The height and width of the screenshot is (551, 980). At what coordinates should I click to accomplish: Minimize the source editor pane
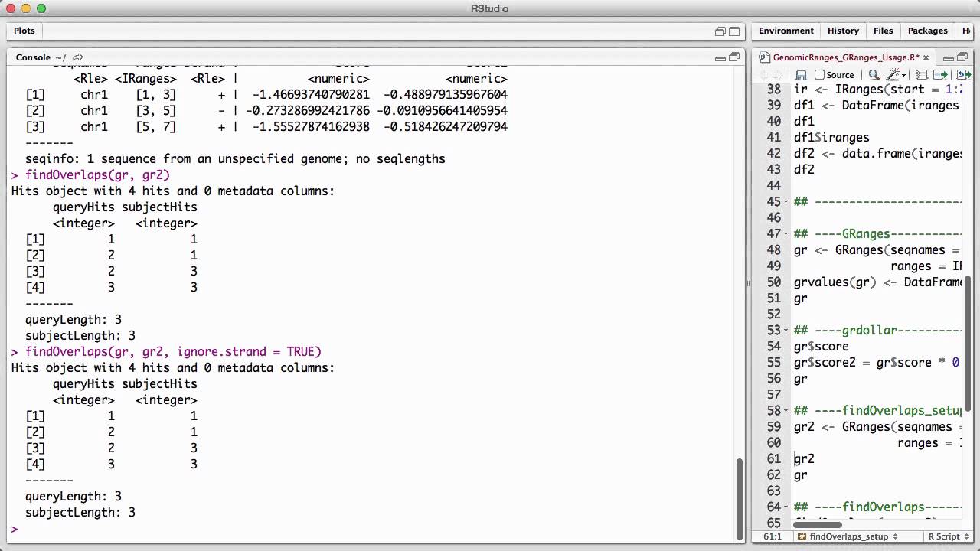pos(949,57)
